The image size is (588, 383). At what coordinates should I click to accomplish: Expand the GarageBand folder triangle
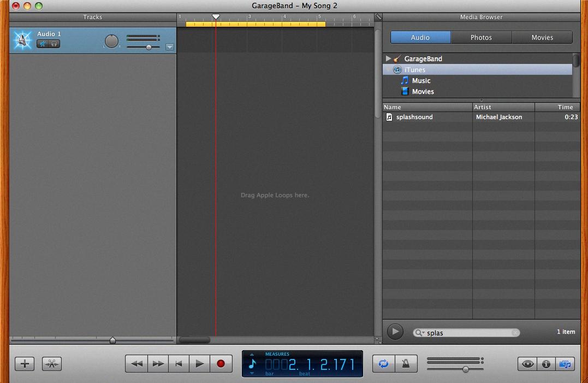coord(388,58)
